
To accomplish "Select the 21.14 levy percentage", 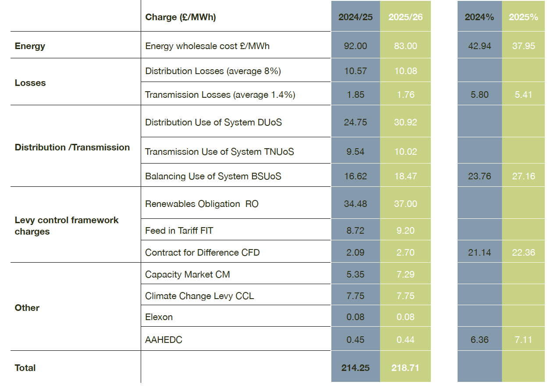I will tap(479, 253).
